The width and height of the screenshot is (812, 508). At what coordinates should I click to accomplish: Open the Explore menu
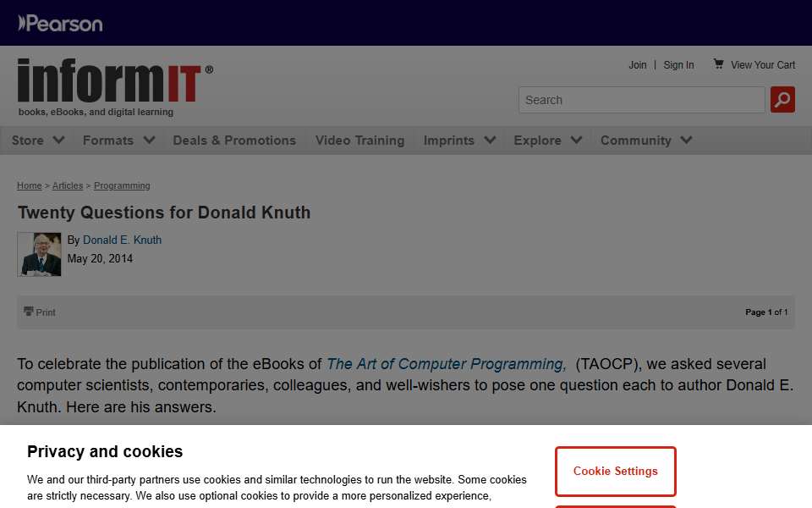(538, 141)
